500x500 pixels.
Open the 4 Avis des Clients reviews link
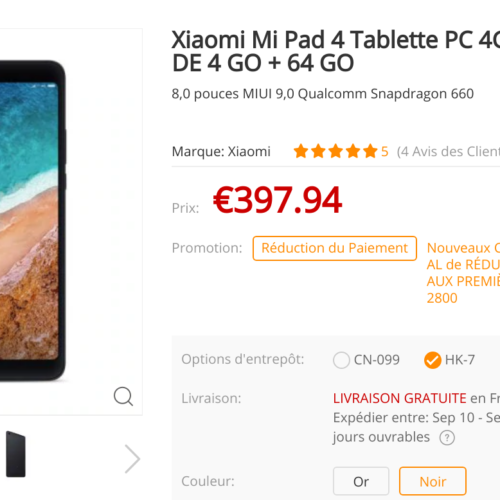(x=448, y=152)
